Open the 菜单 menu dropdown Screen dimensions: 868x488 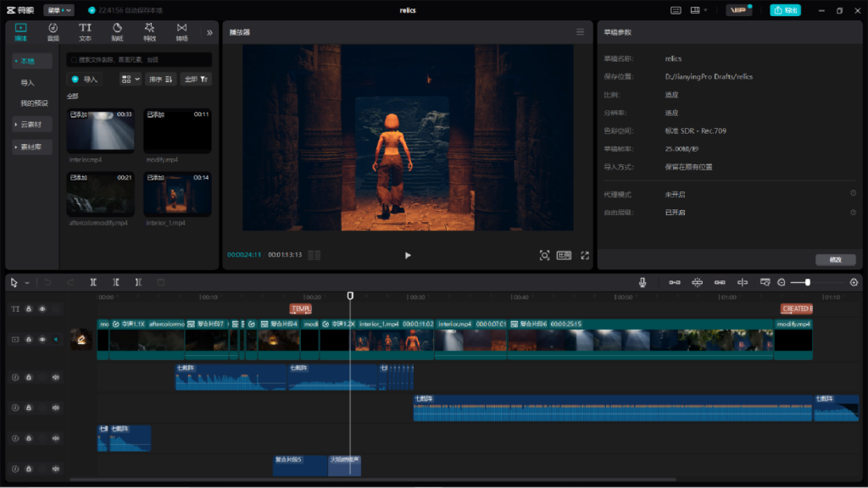tap(58, 10)
